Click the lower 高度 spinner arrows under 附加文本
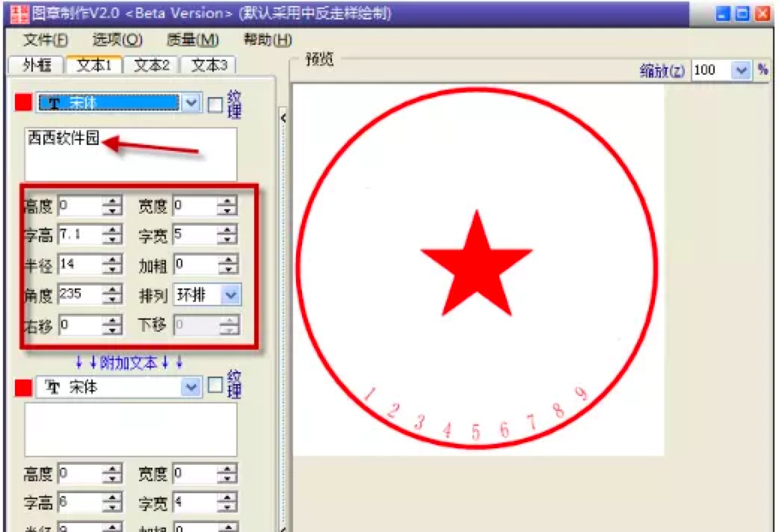Image resolution: width=779 pixels, height=532 pixels. click(112, 474)
